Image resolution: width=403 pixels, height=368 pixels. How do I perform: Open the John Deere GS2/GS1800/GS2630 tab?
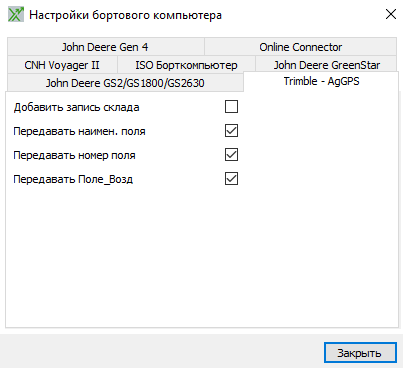[125, 83]
